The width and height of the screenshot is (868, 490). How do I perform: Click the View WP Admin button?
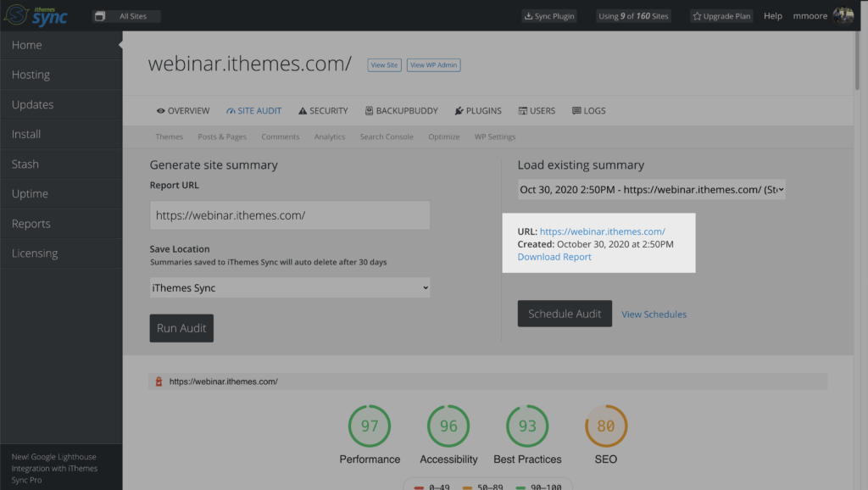pyautogui.click(x=433, y=64)
